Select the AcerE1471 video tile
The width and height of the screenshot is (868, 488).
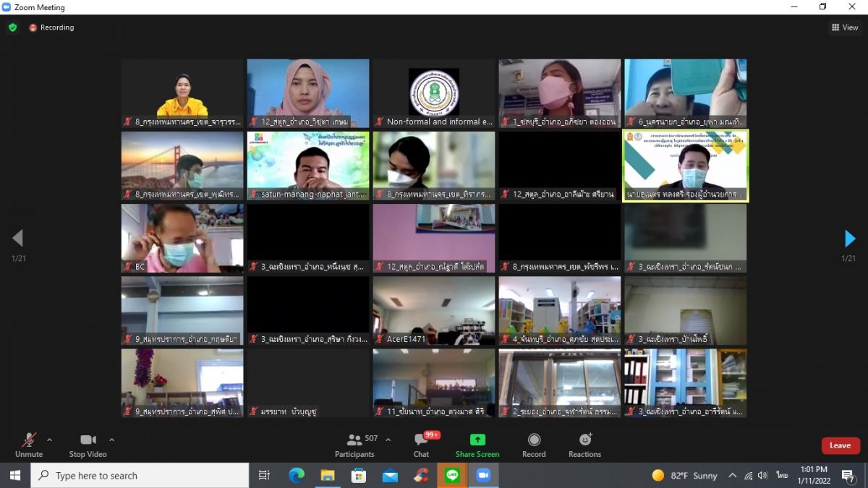pyautogui.click(x=434, y=311)
